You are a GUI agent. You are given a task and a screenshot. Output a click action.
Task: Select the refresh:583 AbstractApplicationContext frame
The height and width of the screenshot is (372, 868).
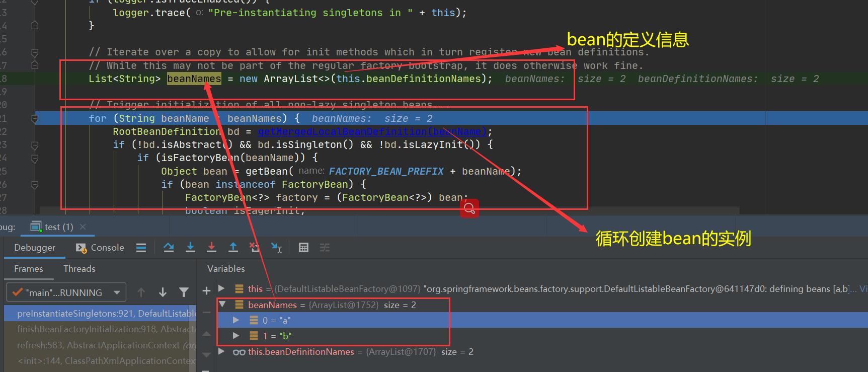[100, 345]
